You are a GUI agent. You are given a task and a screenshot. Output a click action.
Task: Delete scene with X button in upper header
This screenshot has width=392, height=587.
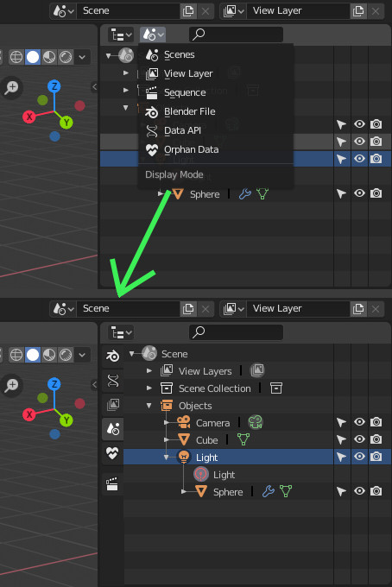[x=205, y=11]
